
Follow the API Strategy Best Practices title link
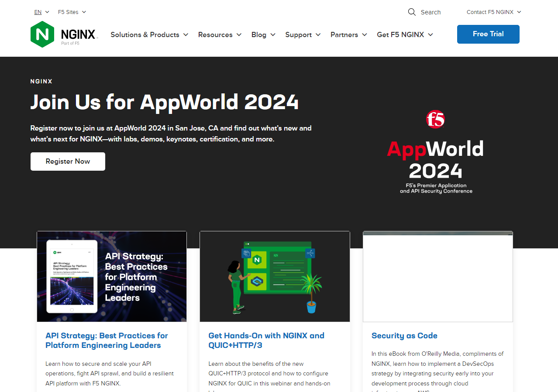pyautogui.click(x=107, y=340)
